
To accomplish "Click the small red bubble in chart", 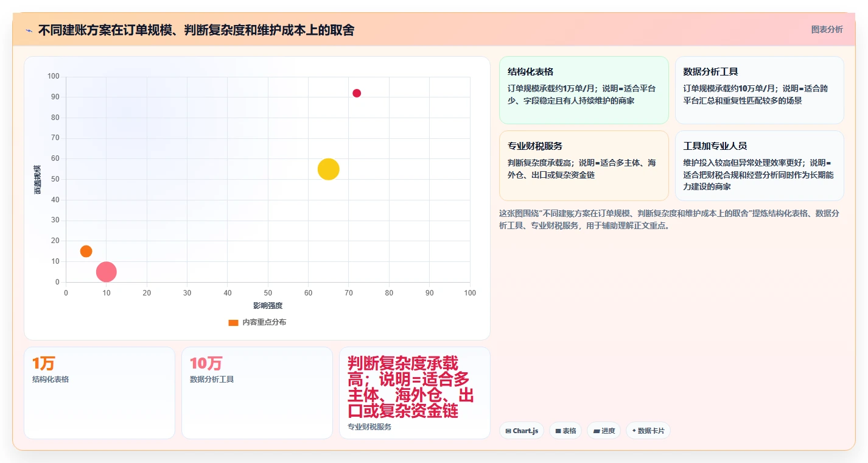I will coord(357,93).
